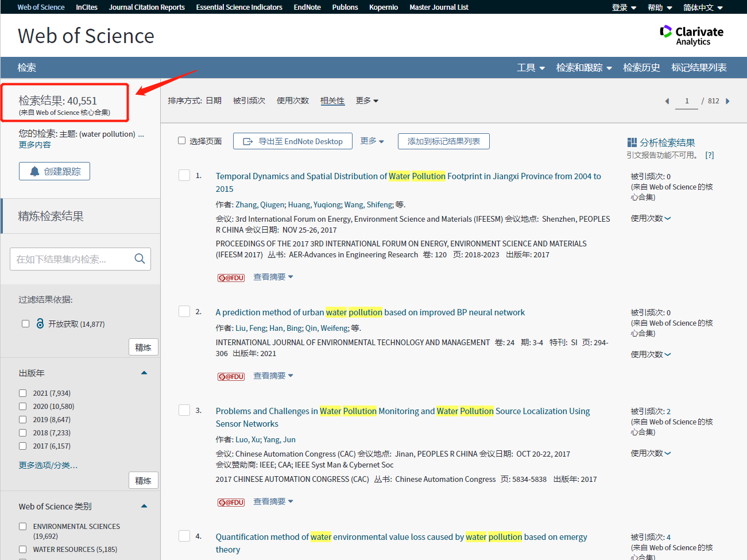747x560 pixels.
Task: Click 添加到标记结果列表 button
Action: (444, 141)
